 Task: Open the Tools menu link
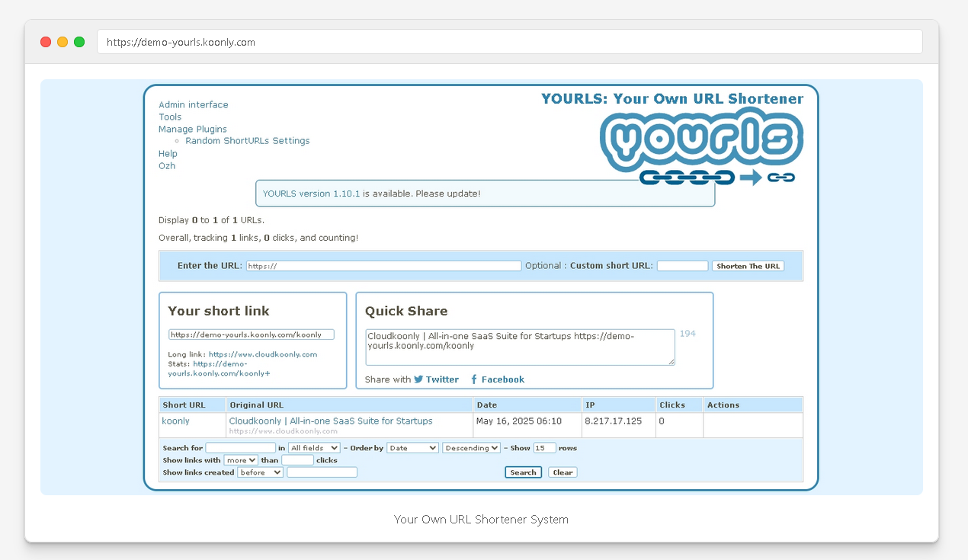[170, 117]
